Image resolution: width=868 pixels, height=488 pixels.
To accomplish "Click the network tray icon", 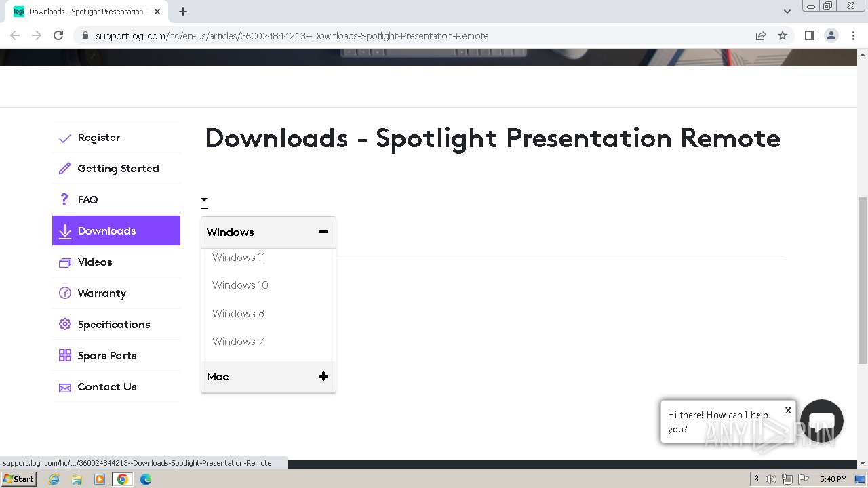I will click(x=787, y=479).
